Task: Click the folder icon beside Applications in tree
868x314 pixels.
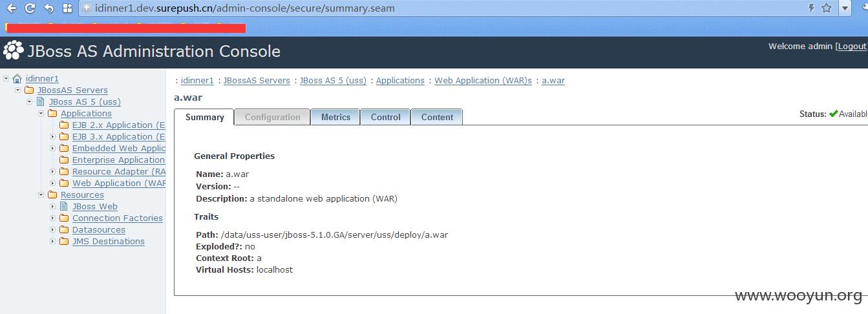Action: [52, 114]
